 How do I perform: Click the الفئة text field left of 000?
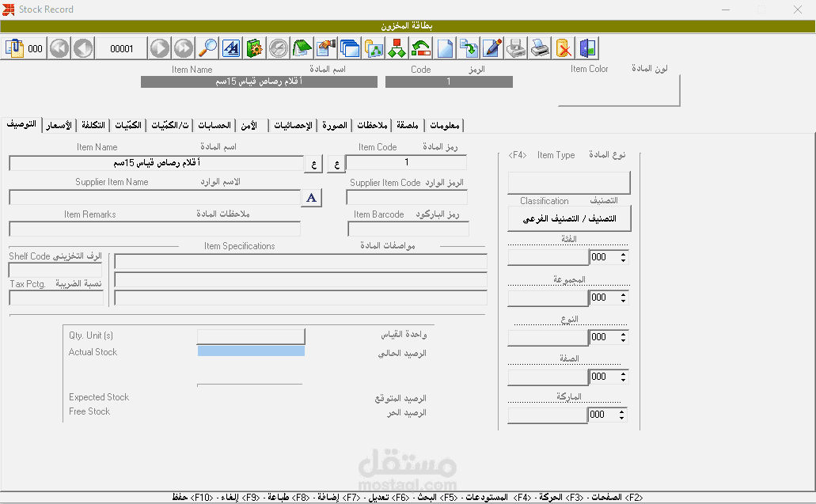(548, 257)
